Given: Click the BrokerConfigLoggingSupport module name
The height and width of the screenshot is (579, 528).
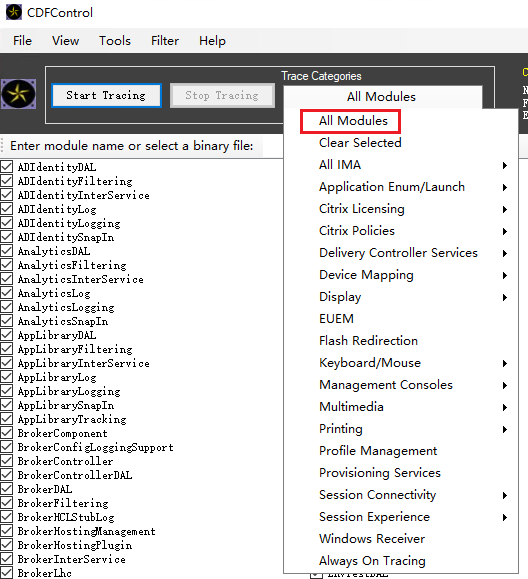Looking at the screenshot, I should 95,448.
